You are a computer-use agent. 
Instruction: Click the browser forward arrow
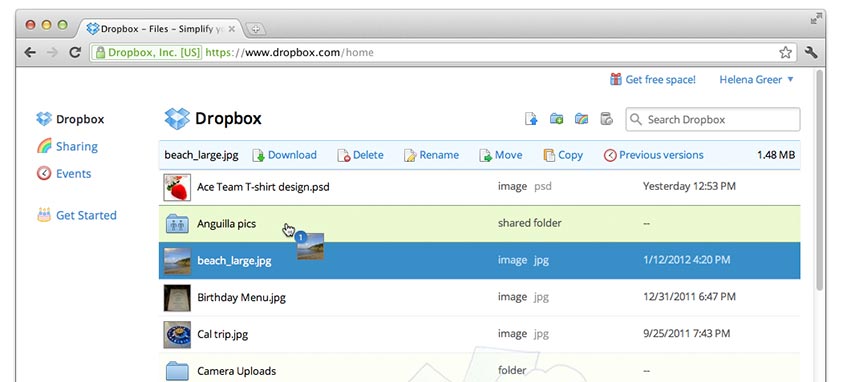pos(52,52)
